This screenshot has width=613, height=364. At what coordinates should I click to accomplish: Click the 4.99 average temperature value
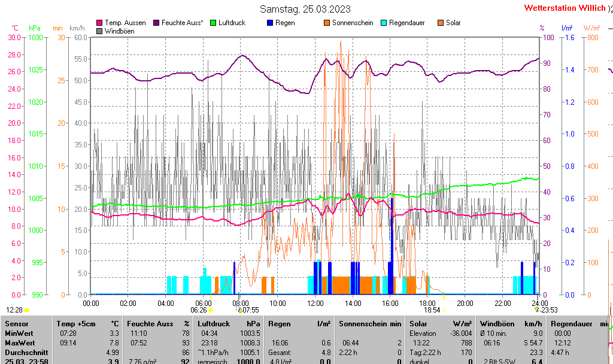tap(113, 353)
